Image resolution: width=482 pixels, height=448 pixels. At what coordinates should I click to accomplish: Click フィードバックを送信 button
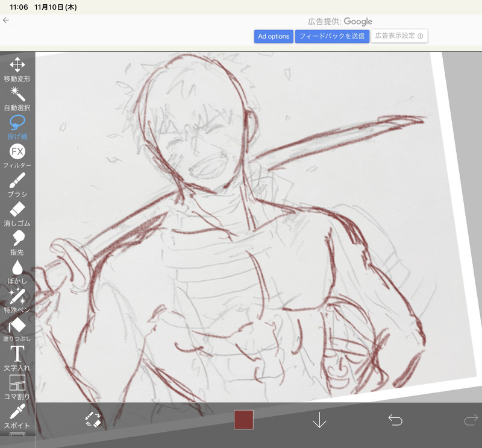pos(332,36)
